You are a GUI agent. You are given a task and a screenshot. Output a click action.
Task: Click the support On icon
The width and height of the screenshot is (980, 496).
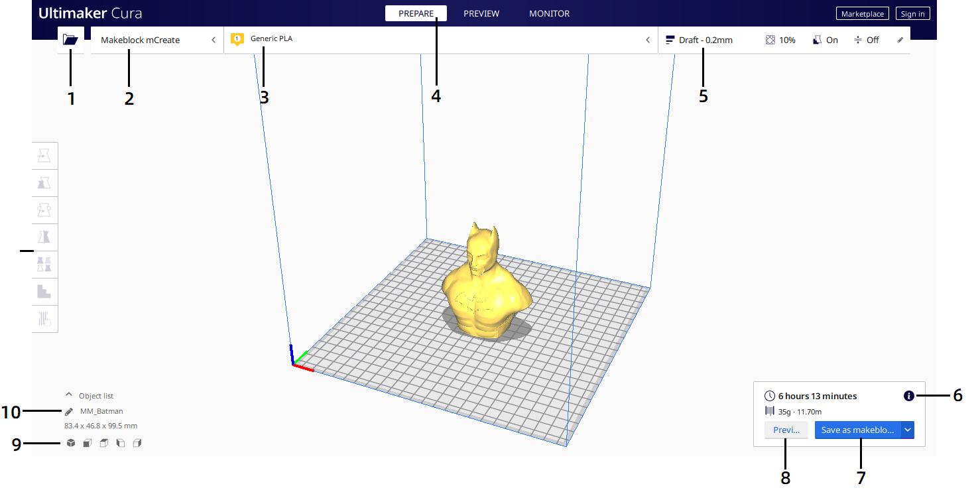[817, 40]
